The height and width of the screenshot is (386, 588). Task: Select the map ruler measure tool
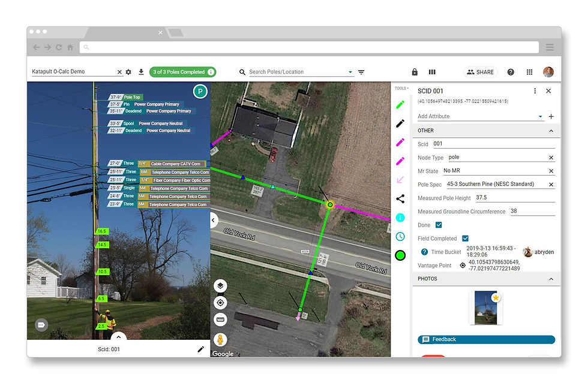click(x=221, y=319)
